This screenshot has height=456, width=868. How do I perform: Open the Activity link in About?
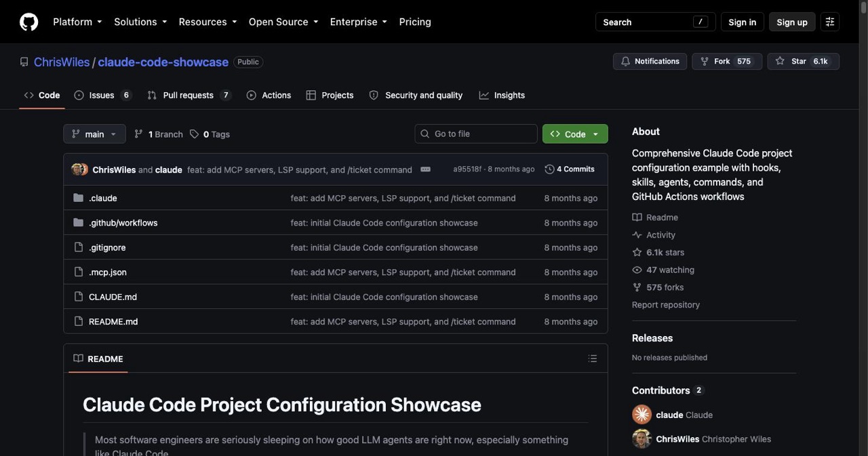click(654, 235)
